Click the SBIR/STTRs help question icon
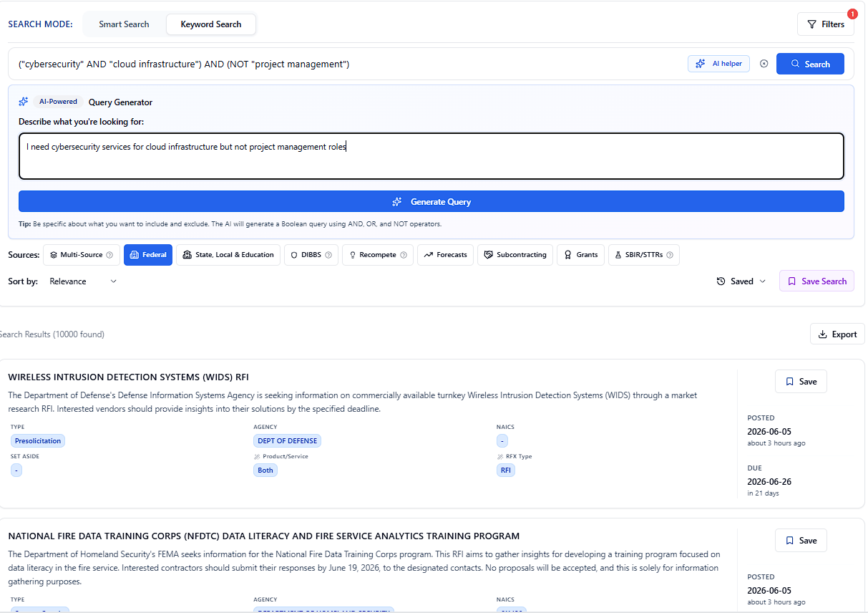This screenshot has width=868, height=613. [670, 255]
